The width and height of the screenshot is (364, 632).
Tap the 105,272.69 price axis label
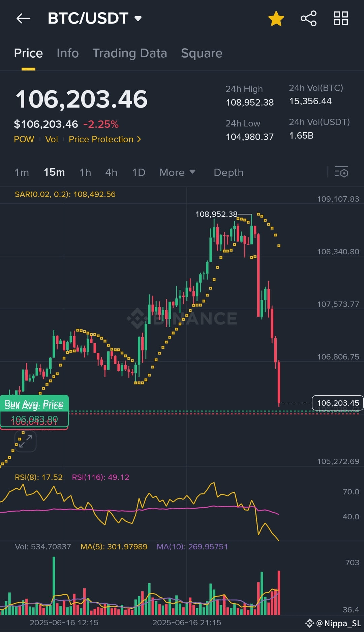click(338, 461)
